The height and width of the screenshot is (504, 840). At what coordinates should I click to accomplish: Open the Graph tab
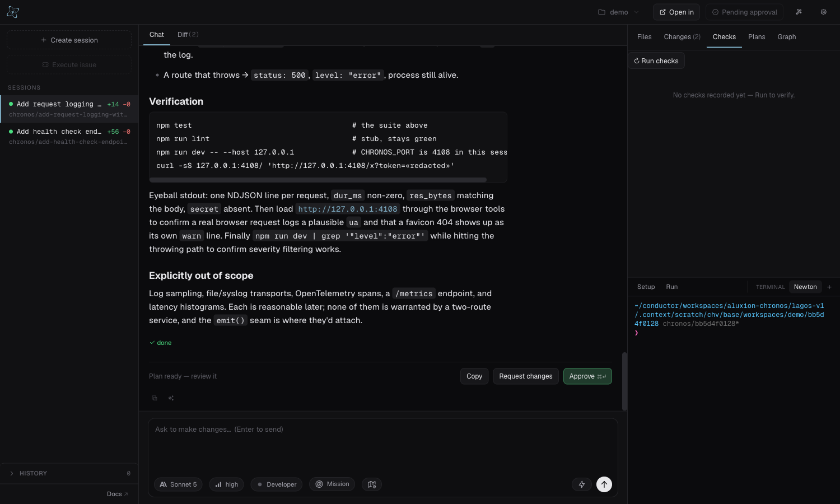coord(787,37)
